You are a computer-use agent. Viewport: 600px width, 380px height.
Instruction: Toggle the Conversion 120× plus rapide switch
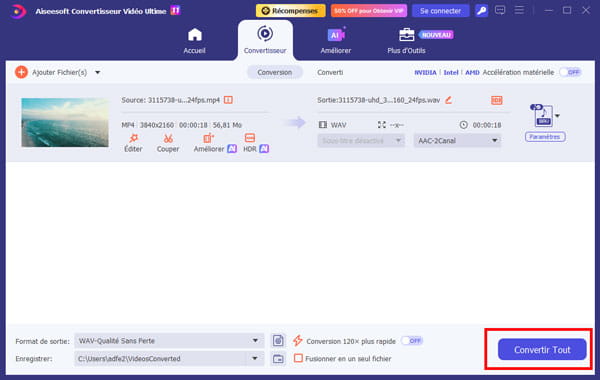(x=412, y=340)
